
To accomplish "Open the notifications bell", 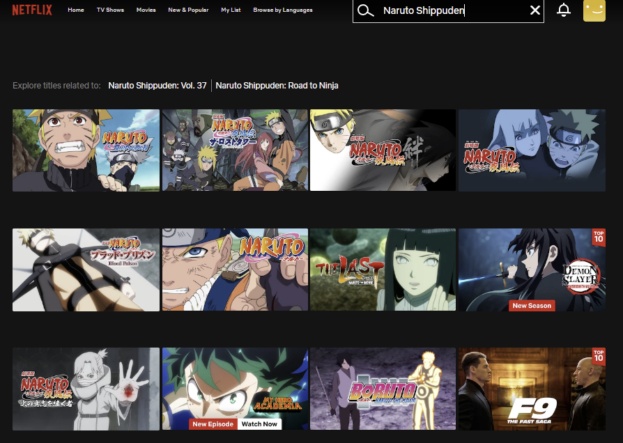I will coord(564,11).
